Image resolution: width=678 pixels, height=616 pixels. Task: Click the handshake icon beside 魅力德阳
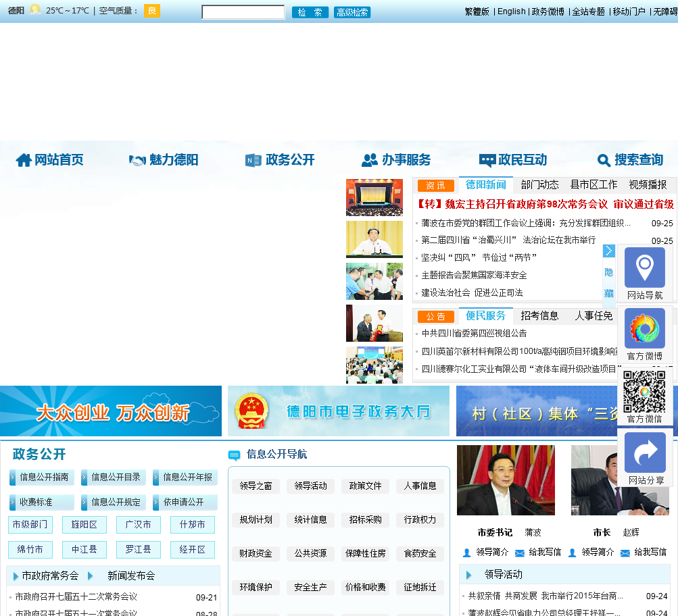137,161
